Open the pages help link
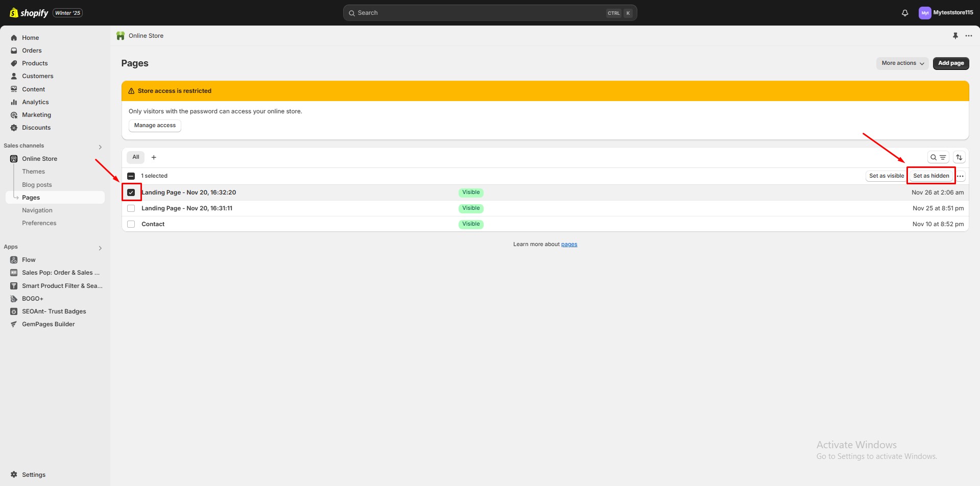Image resolution: width=980 pixels, height=486 pixels. click(x=569, y=245)
